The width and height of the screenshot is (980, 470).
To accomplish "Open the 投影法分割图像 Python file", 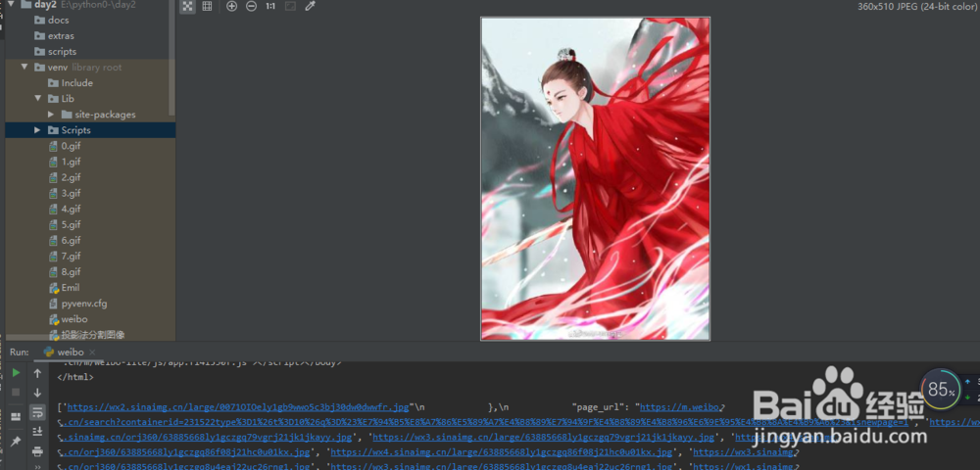I will point(92,335).
